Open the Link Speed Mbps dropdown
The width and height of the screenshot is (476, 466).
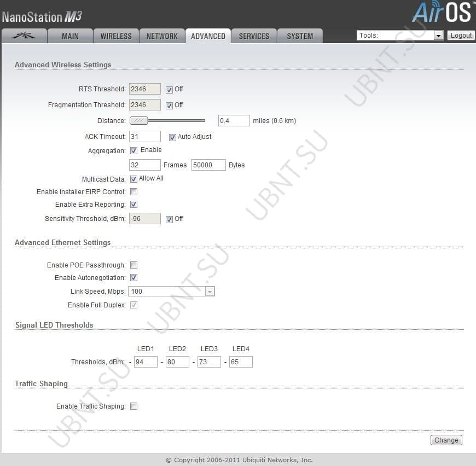pyautogui.click(x=171, y=291)
